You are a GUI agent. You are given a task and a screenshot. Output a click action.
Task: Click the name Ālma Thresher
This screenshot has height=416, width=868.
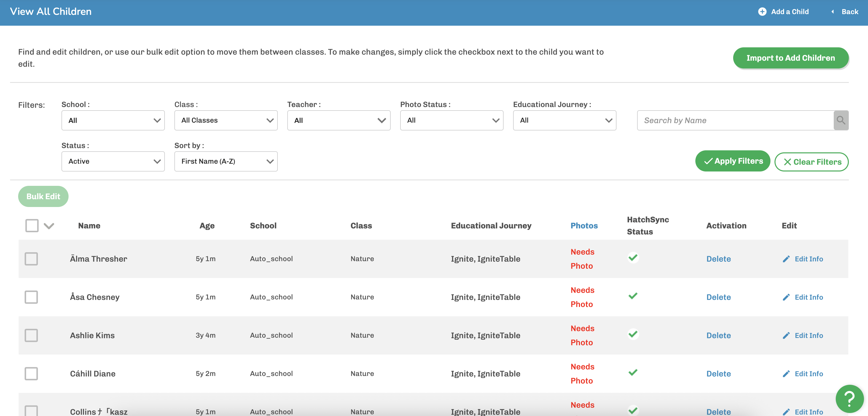(98, 259)
